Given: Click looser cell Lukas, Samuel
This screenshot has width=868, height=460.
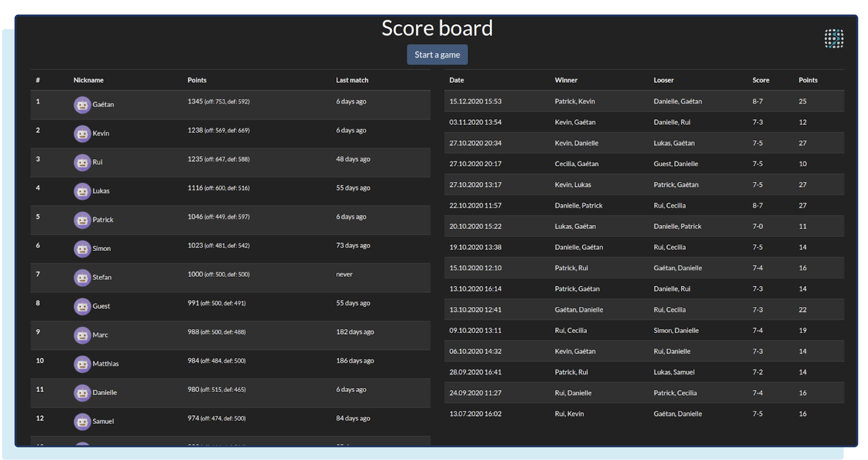Looking at the screenshot, I should pyautogui.click(x=674, y=372).
